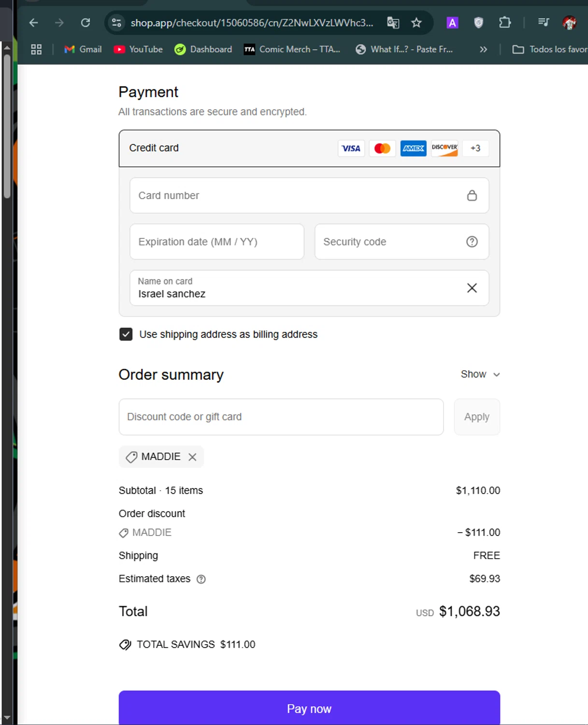The width and height of the screenshot is (588, 725).
Task: Go back to previous page
Action: coord(33,23)
